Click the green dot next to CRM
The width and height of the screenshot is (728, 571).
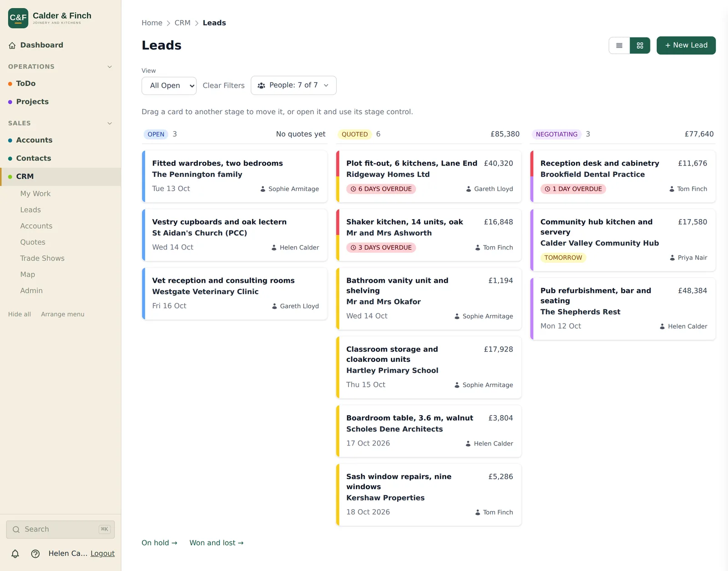point(10,177)
